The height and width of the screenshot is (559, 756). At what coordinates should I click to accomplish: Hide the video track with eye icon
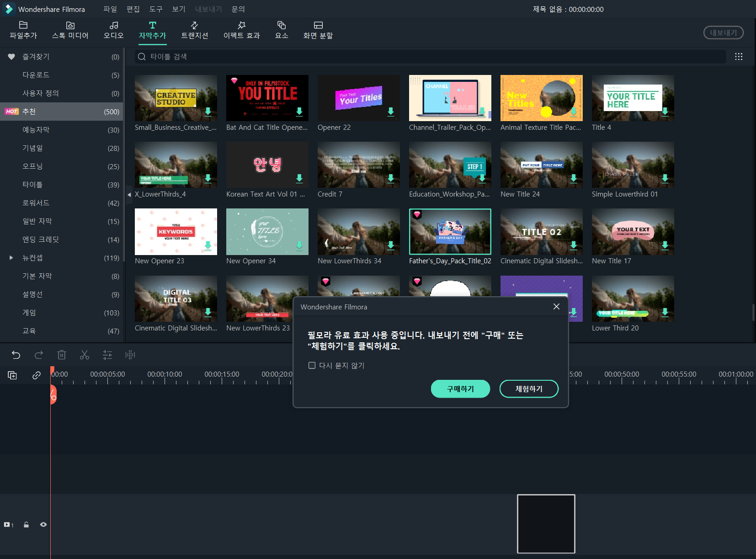43,525
